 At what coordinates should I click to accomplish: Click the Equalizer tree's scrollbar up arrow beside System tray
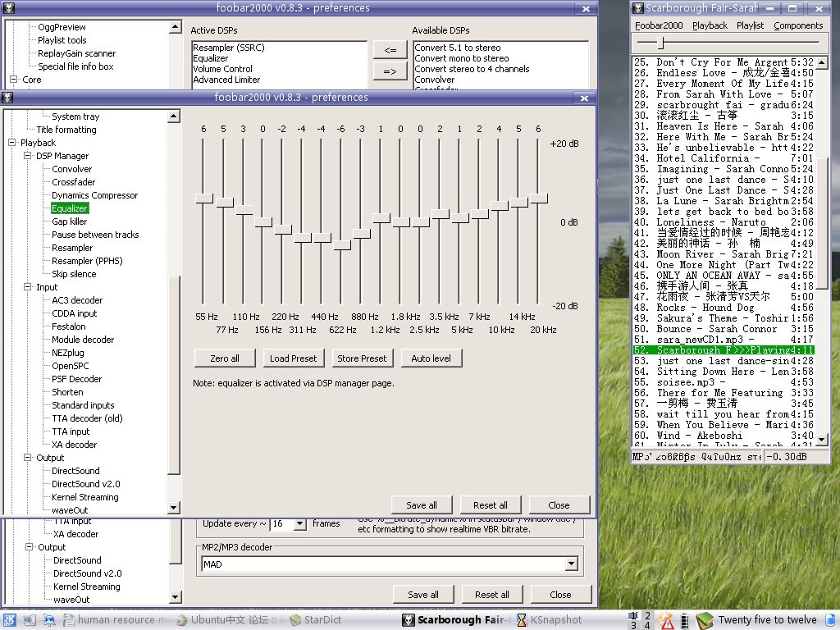pos(174,116)
